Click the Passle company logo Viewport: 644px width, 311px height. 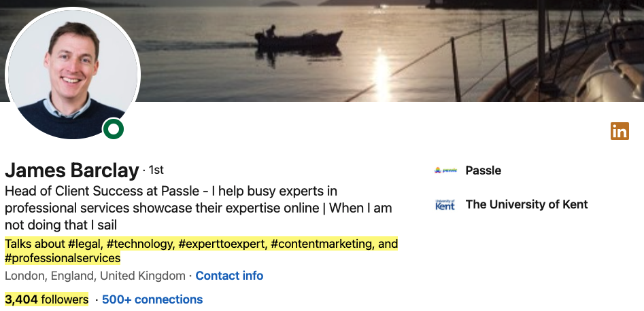click(x=445, y=170)
